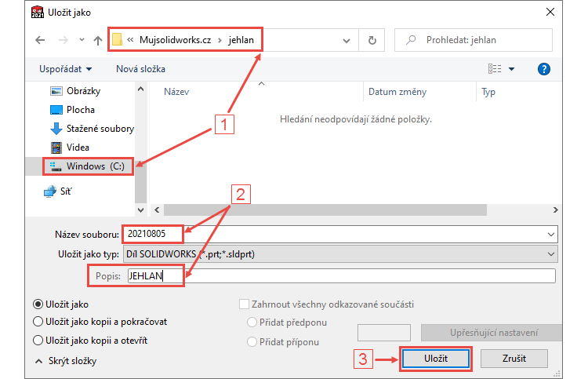The width and height of the screenshot is (588, 379).
Task: Click the Obrázky pictures icon
Action: pyautogui.click(x=56, y=91)
